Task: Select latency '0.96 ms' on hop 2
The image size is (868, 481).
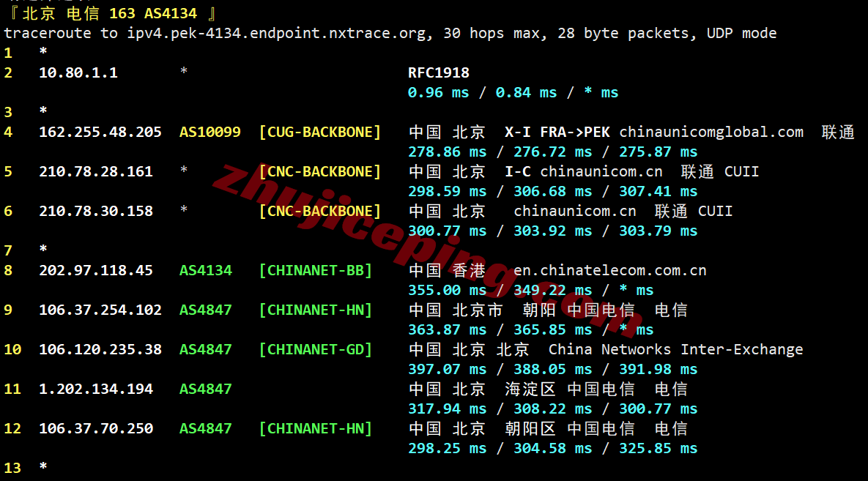Action: pos(439,93)
